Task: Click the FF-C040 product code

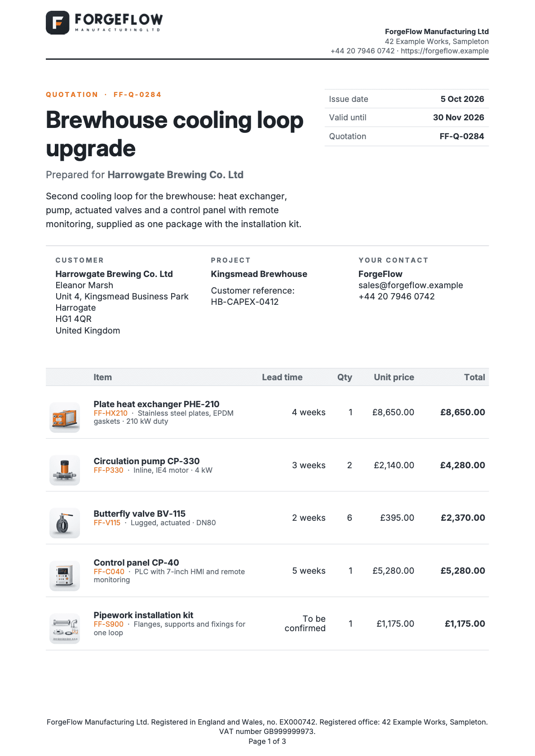Action: (109, 571)
